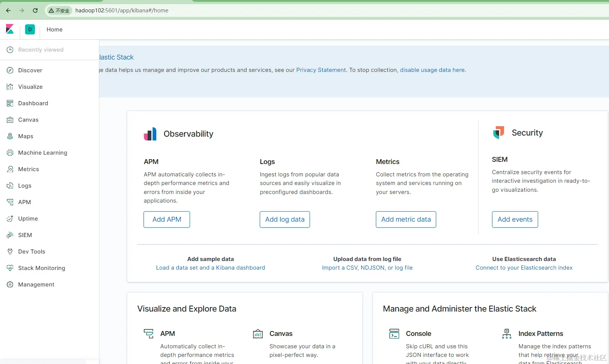Viewport: 609px width, 364px height.
Task: Click the Recently viewed label
Action: pyautogui.click(x=41, y=50)
